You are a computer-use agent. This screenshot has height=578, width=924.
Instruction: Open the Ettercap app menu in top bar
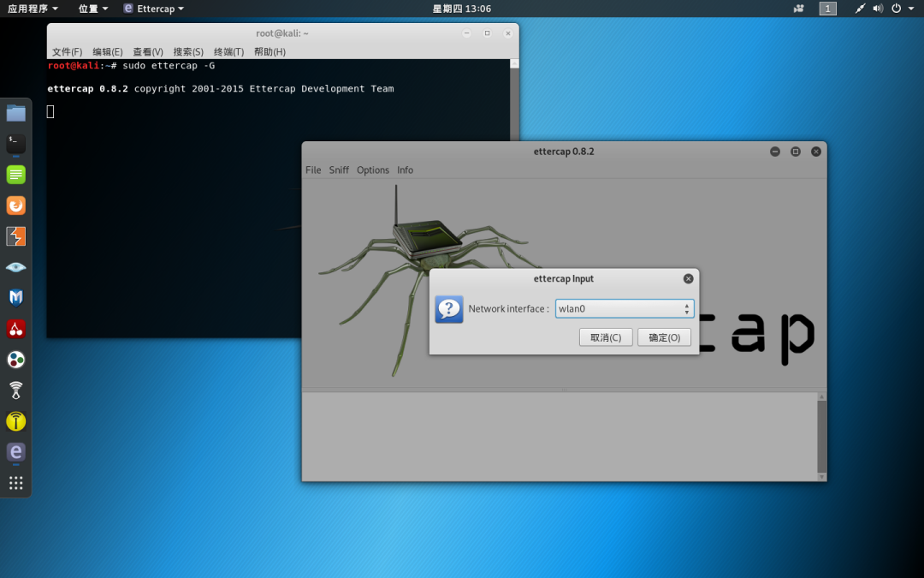click(154, 9)
